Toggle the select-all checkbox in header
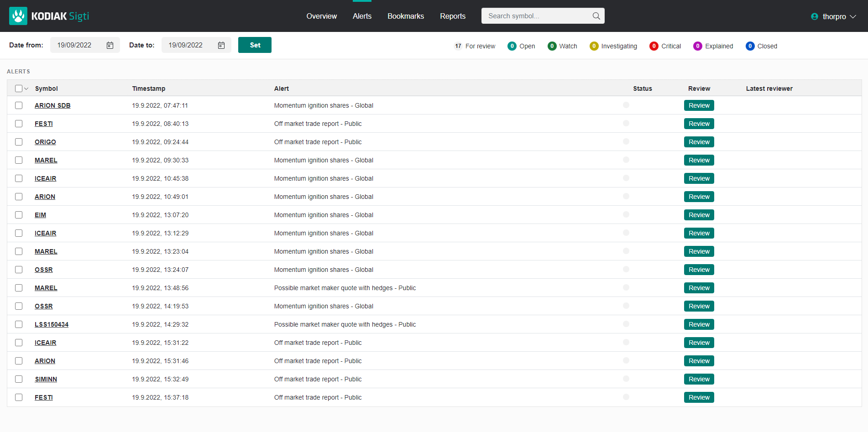The image size is (868, 432). (x=19, y=88)
